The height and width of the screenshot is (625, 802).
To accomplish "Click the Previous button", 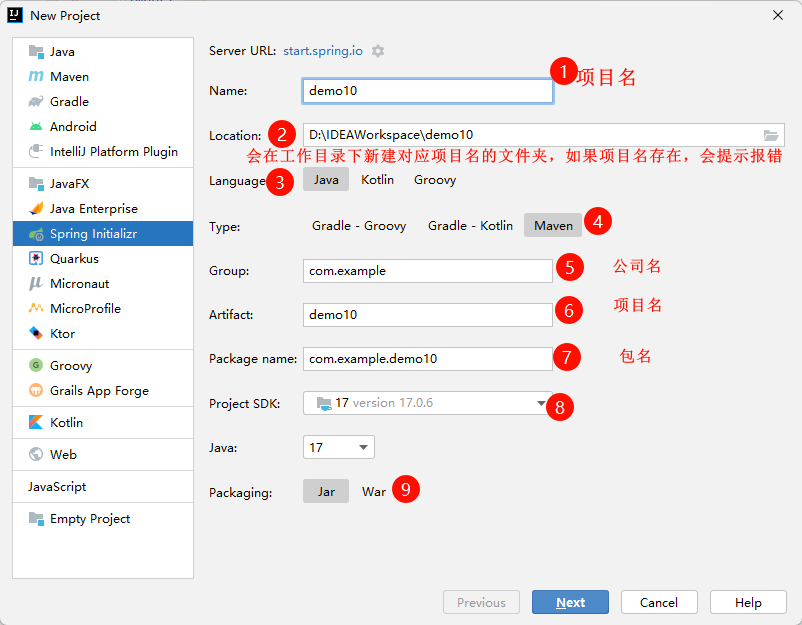I will [x=481, y=602].
